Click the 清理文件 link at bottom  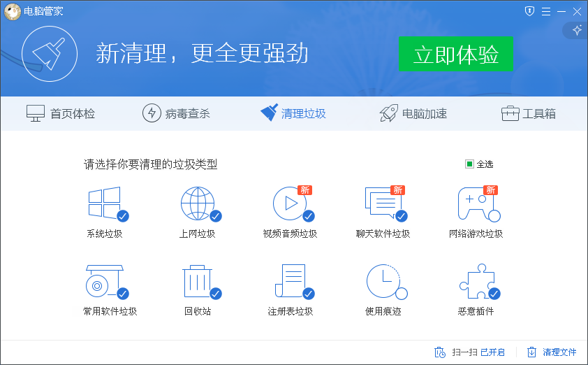click(x=552, y=352)
